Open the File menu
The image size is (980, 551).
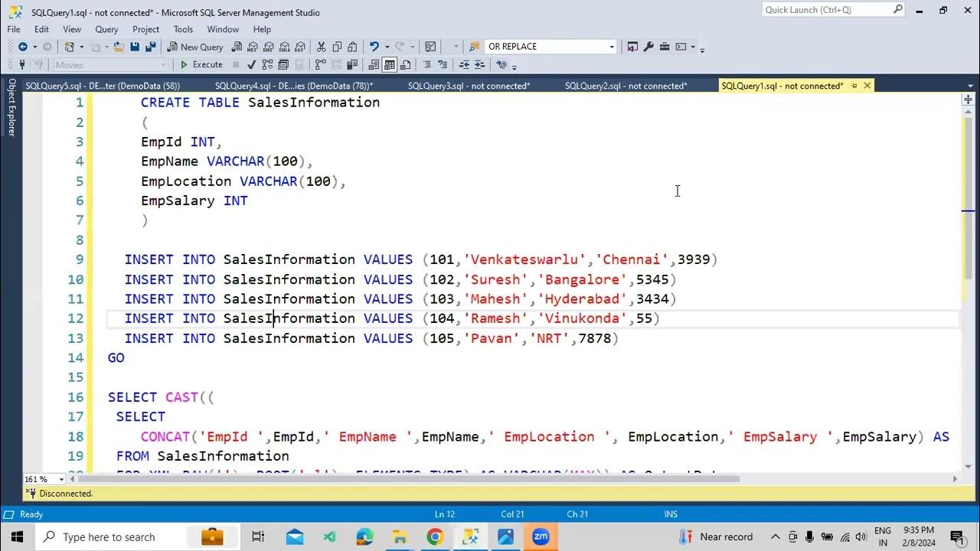point(14,29)
